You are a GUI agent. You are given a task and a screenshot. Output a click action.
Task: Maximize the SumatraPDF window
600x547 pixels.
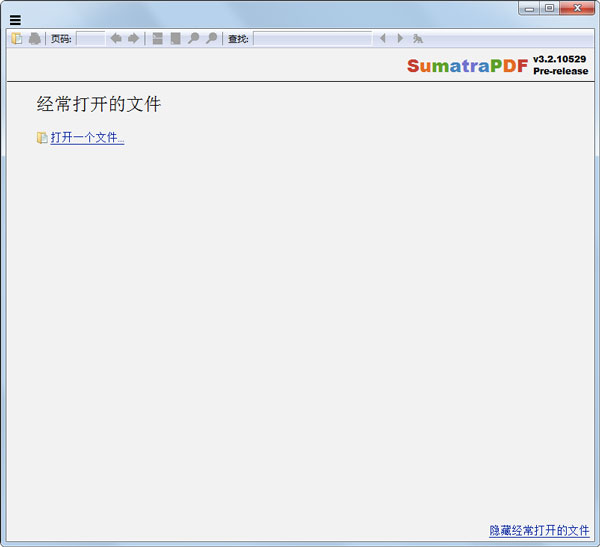(x=549, y=8)
